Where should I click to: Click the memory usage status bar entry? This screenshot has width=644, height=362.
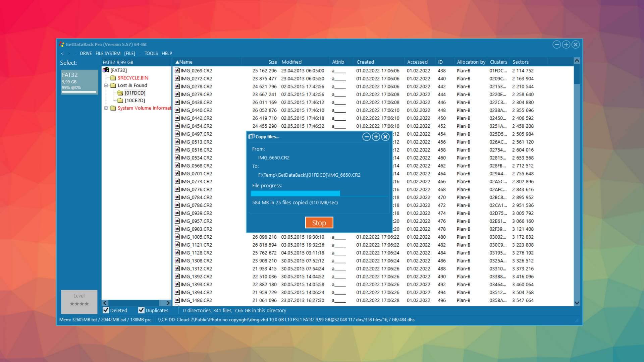(x=105, y=320)
